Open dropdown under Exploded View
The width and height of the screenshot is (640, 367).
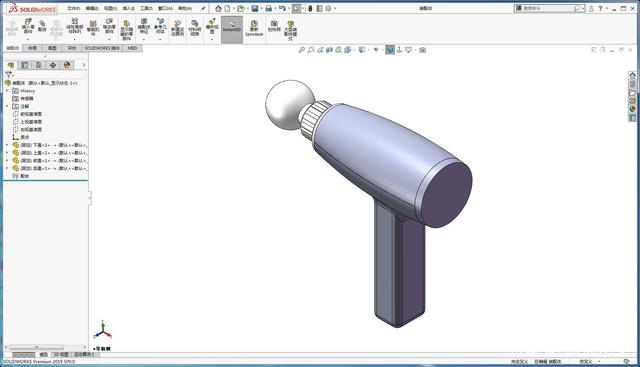(x=212, y=39)
